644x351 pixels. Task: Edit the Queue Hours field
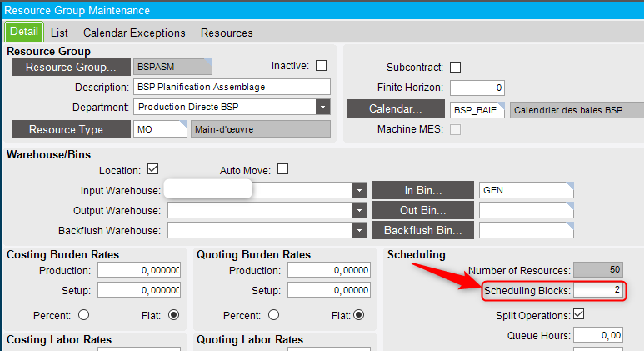point(598,335)
